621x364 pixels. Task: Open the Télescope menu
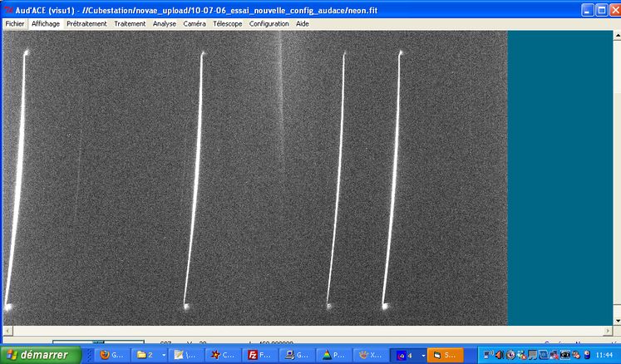[x=227, y=24]
